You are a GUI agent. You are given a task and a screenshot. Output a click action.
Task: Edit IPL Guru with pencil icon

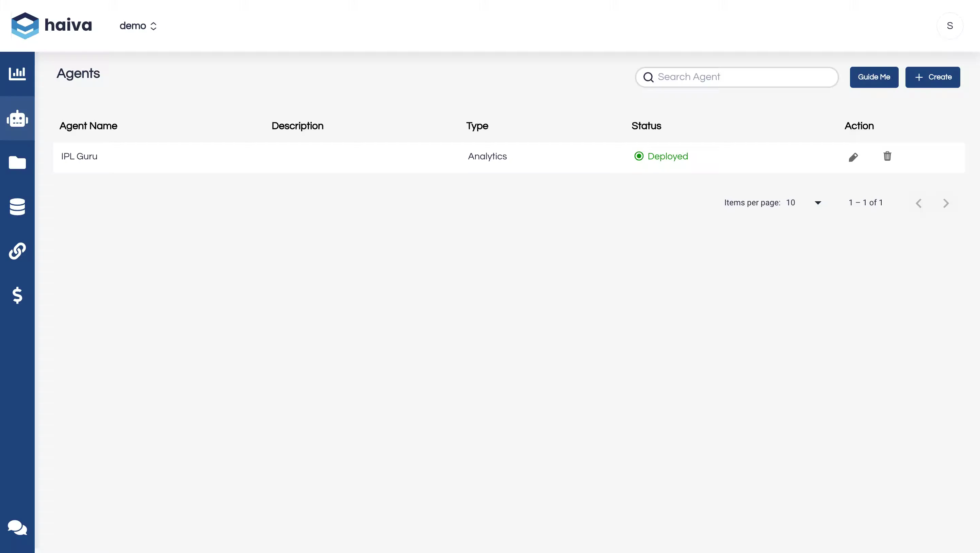pos(853,157)
